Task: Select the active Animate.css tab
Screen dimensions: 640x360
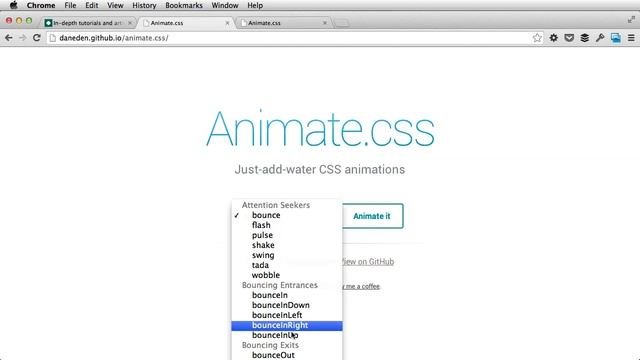Action: click(x=186, y=23)
